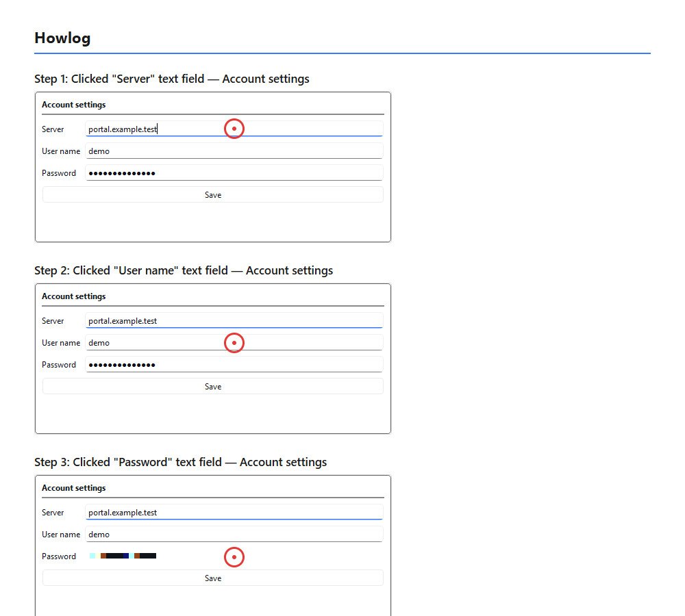Viewport: 685px width, 616px height.
Task: Click the Step 3 heading text
Action: pyautogui.click(x=180, y=462)
